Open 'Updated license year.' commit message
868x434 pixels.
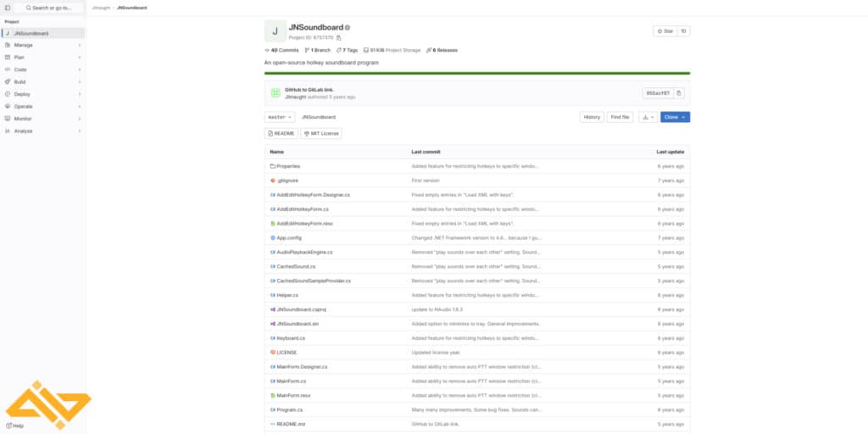pos(437,353)
